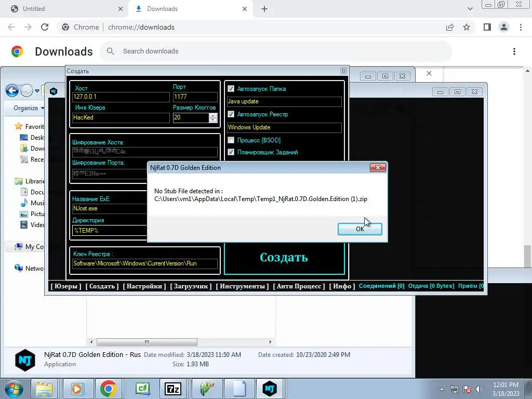Click the Explorer window back button
532x399 pixels.
(12, 91)
